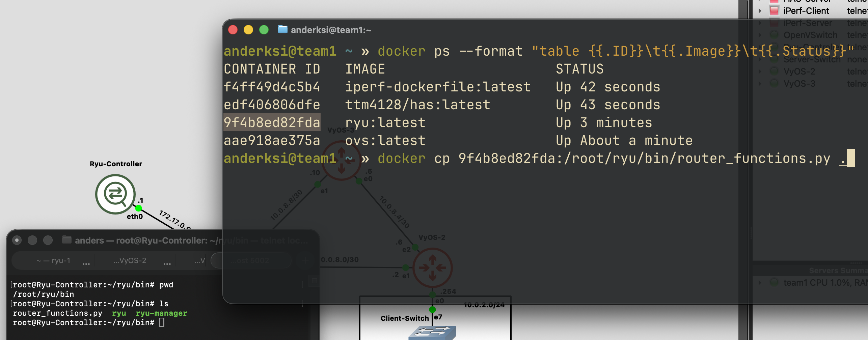Select iPerf-Client in the topology summary
Screen dimensions: 868x340
(806, 11)
